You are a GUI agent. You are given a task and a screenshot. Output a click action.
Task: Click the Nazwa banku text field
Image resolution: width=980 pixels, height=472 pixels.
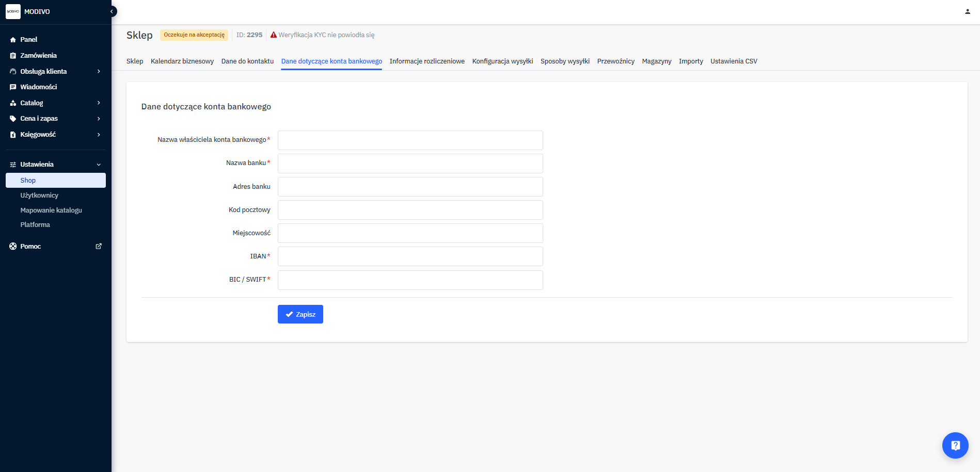pos(410,164)
